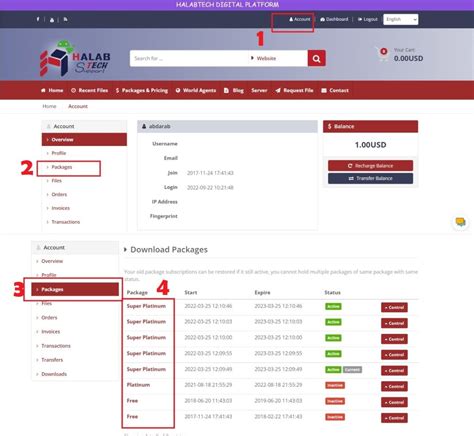Click Control for package started 2022-03-25 12:09:55
The height and width of the screenshot is (436, 474).
point(394,355)
